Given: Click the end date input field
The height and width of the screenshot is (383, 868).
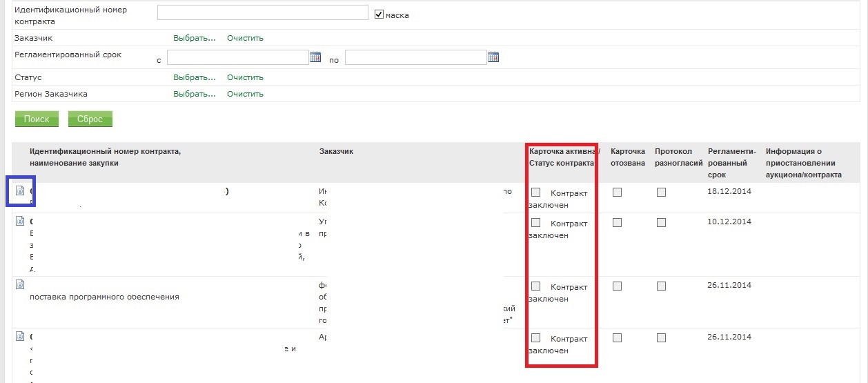Looking at the screenshot, I should pos(415,57).
